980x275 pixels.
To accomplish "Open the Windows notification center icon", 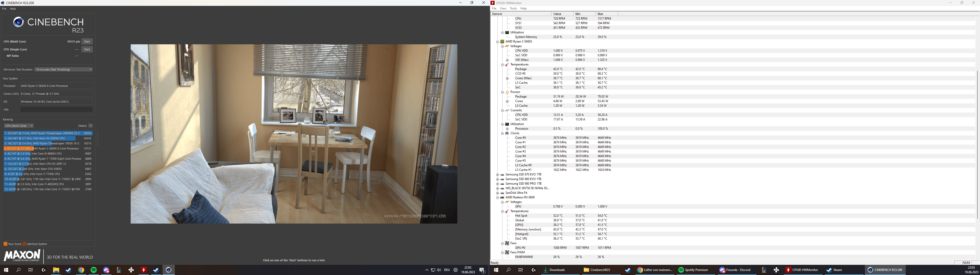I will click(482, 270).
